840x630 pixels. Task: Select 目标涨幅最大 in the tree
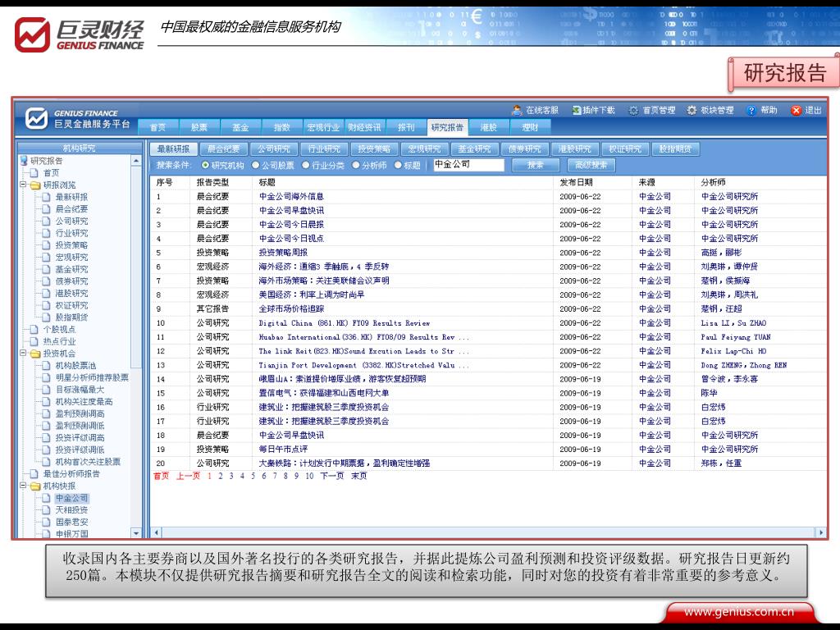coord(80,390)
